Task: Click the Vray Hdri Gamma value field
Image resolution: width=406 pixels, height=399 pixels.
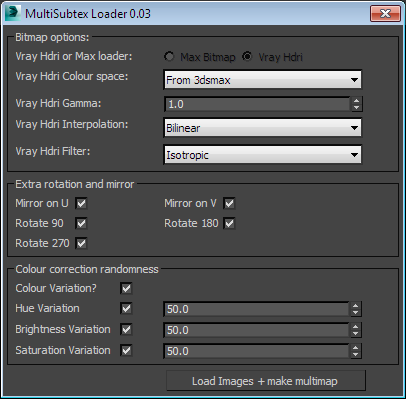Action: pos(257,104)
